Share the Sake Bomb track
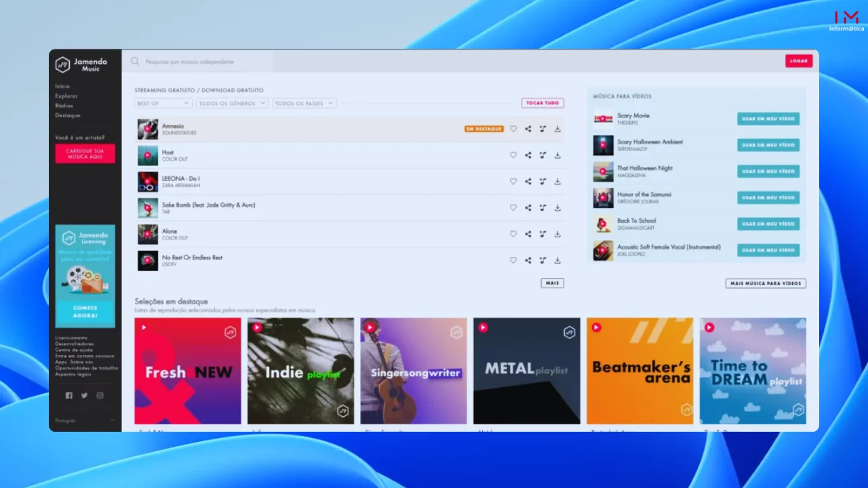Screen dimensions: 868x488 (528, 208)
